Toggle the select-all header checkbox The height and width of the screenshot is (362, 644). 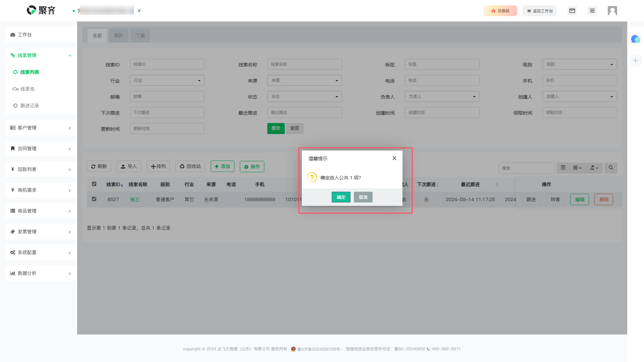[94, 184]
